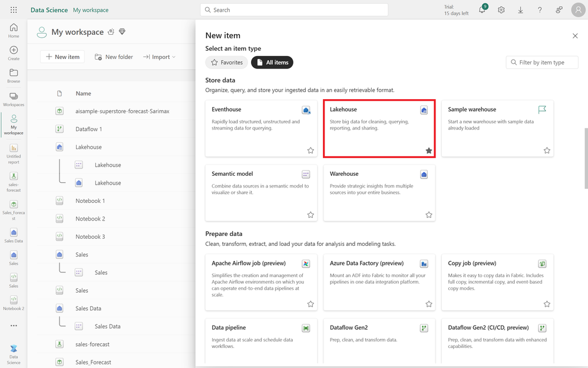Switch to Favorites tab
Image resolution: width=588 pixels, height=368 pixels.
tap(226, 63)
